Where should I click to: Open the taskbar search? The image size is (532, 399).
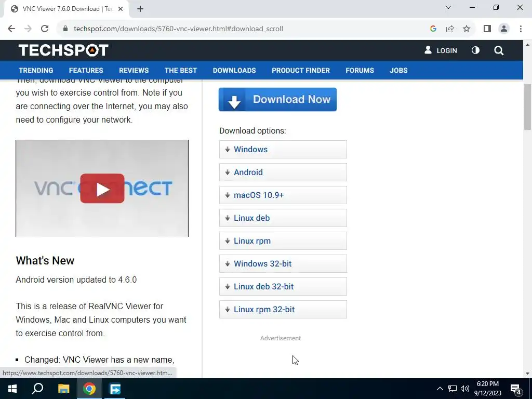click(x=37, y=389)
